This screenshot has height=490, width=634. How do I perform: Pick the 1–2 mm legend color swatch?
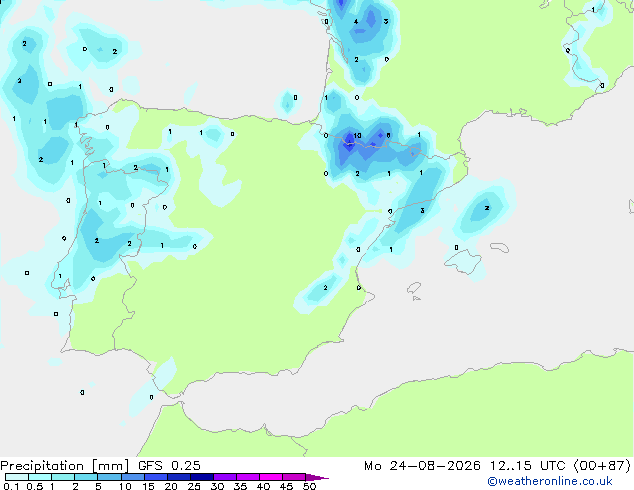click(x=63, y=477)
